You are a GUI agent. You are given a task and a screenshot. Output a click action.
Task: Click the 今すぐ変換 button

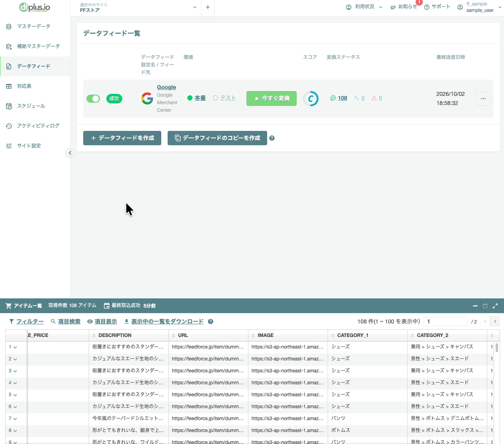pos(272,98)
